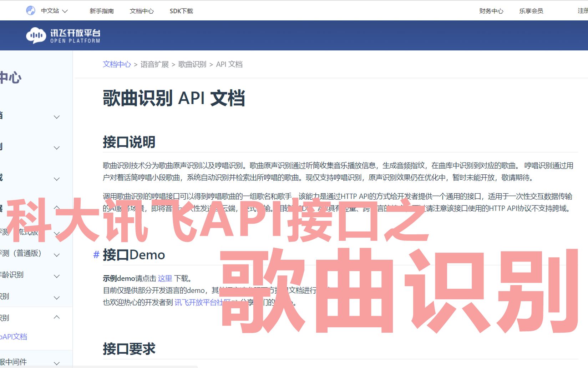Click the 接口说明 heading

129,142
